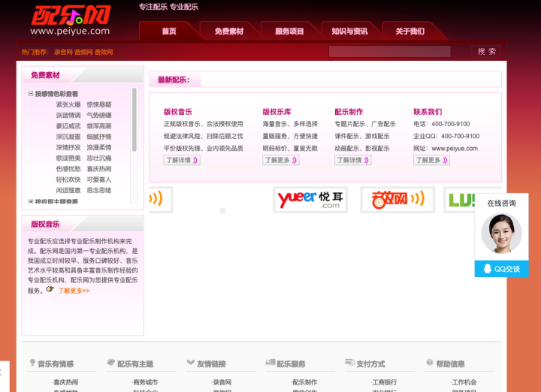541x392 pixels.
Task: Click 了解详情 under 配乐制作
Action: pos(352,160)
